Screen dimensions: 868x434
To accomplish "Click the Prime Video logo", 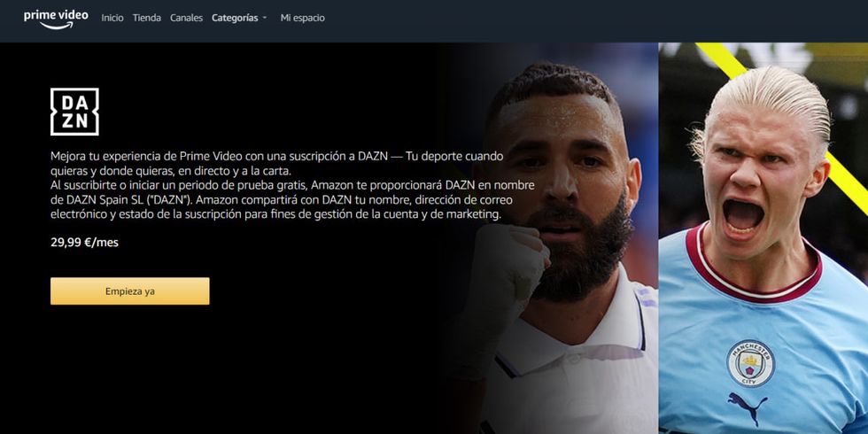I will 56,19.
